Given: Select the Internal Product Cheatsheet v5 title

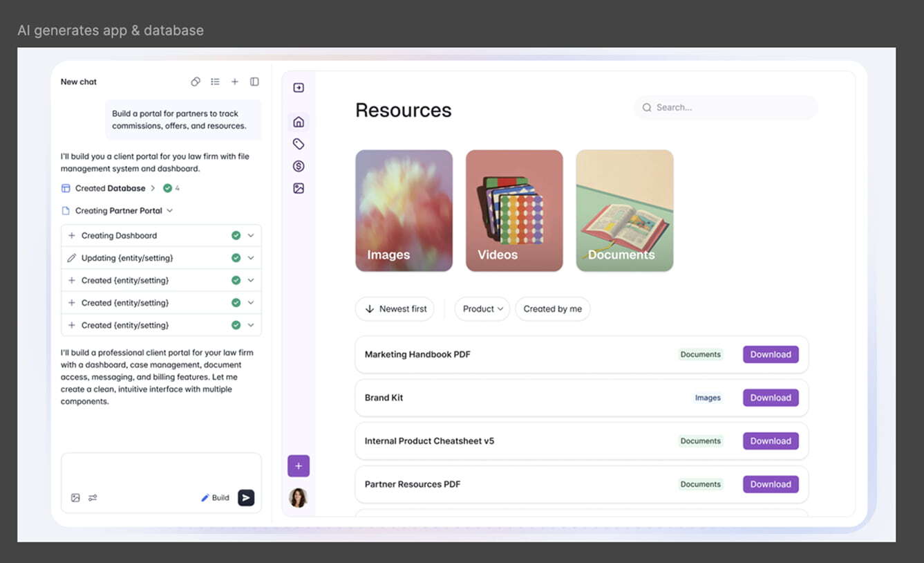Looking at the screenshot, I should [429, 441].
